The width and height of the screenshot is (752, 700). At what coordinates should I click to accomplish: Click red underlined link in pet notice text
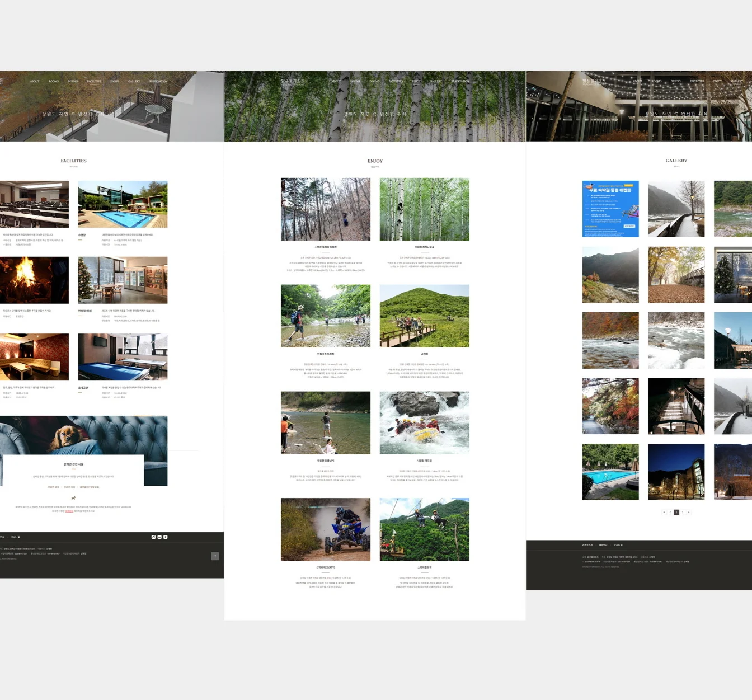tap(69, 511)
